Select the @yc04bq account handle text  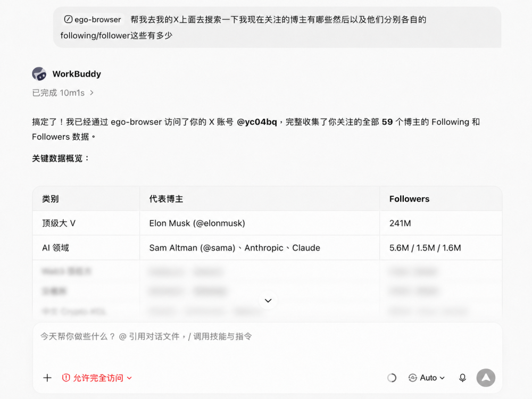tap(257, 122)
